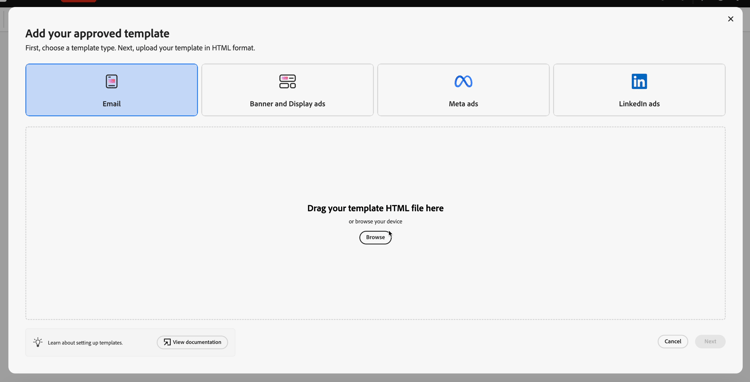The height and width of the screenshot is (382, 750).
Task: Cancel the template upload
Action: (x=673, y=341)
